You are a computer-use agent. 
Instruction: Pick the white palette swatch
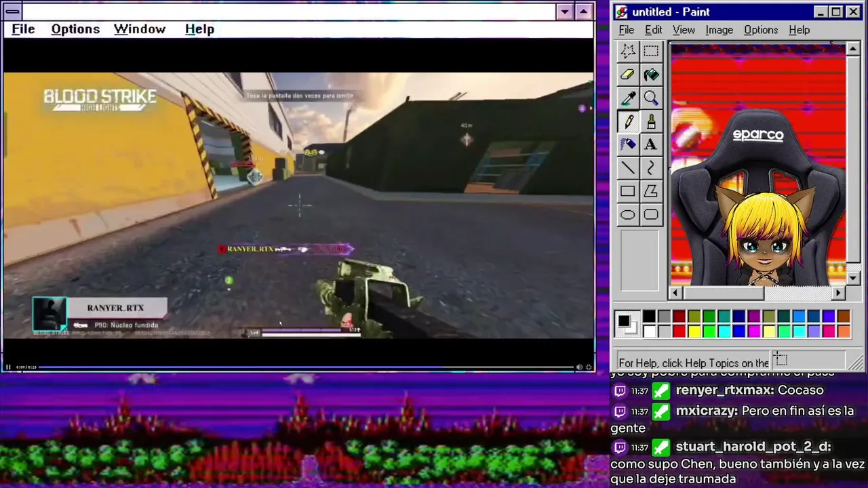pyautogui.click(x=649, y=331)
